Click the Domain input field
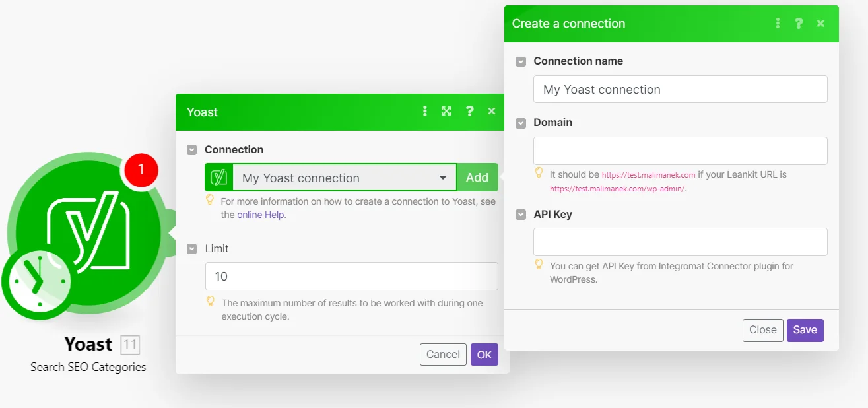This screenshot has height=408, width=868. click(681, 151)
